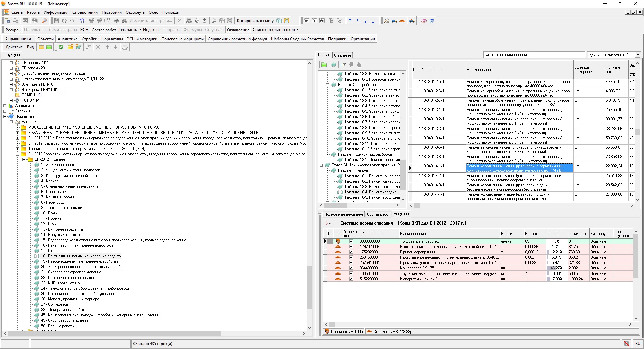Switch to the Описание tab

(x=342, y=55)
